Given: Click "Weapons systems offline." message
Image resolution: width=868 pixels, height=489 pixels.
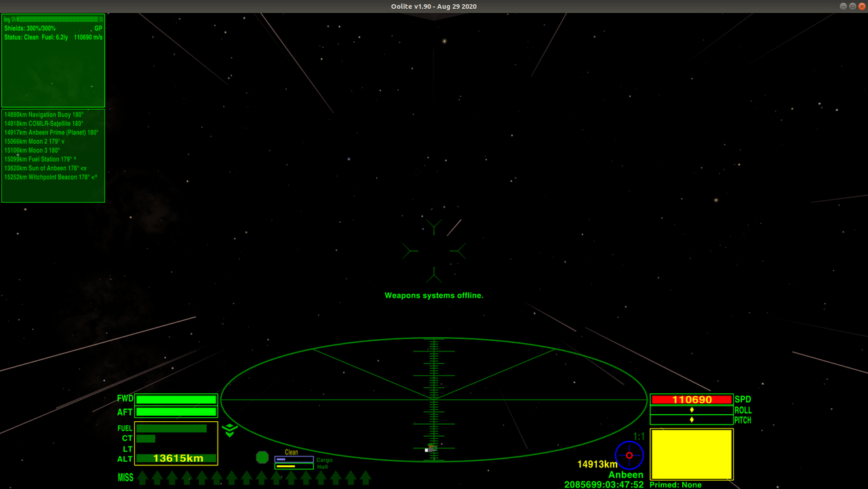Looking at the screenshot, I should pos(434,296).
